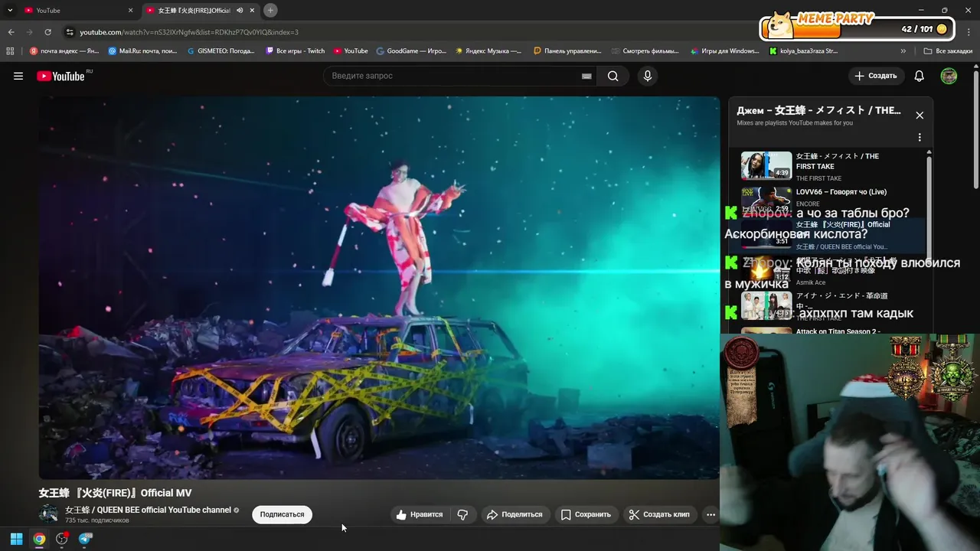Viewport: 980px width, 551px height.
Task: Open GISMETEO: Погода bookmark
Action: click(221, 51)
